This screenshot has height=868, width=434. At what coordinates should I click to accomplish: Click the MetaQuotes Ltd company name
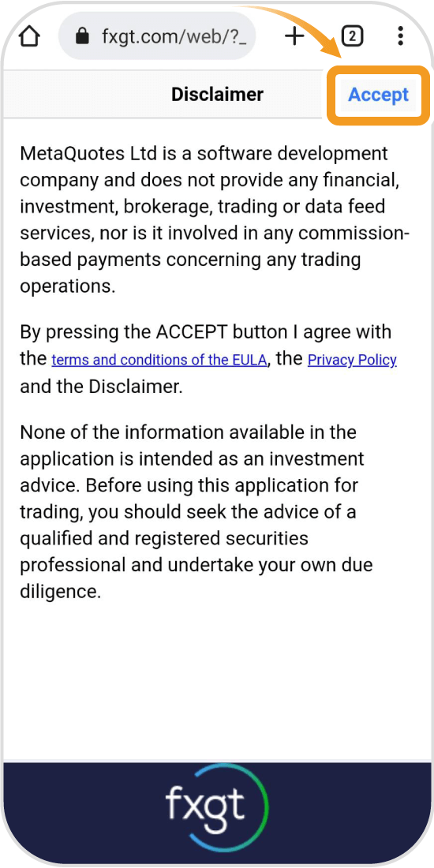coord(88,153)
